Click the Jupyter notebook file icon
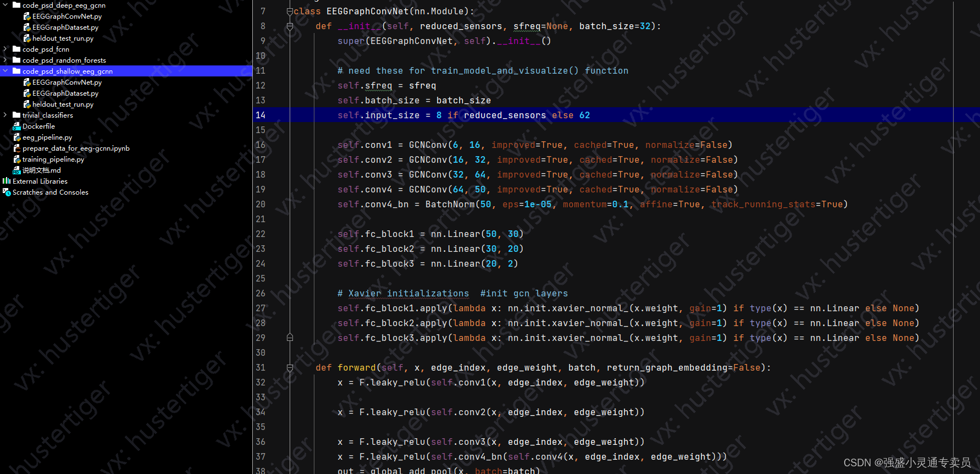 coord(16,148)
